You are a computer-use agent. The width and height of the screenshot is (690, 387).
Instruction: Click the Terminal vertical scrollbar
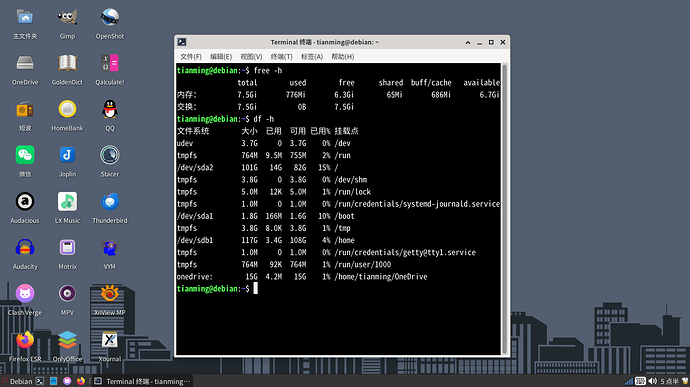505,209
